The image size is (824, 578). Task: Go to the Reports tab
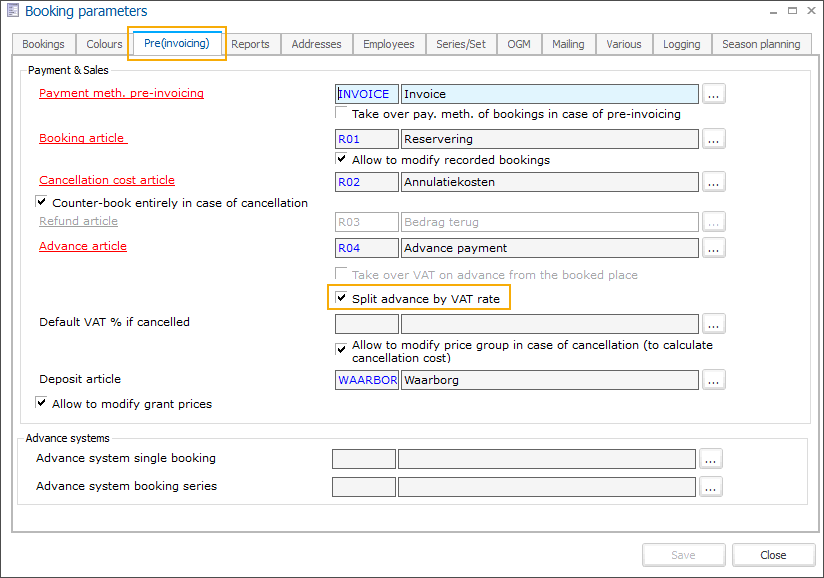250,44
